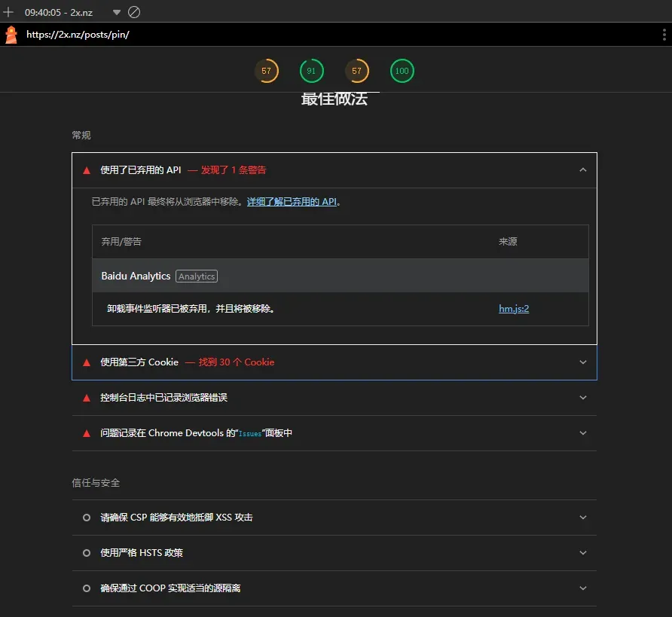Collapse the 使用了已弃用的 API audit

point(582,170)
